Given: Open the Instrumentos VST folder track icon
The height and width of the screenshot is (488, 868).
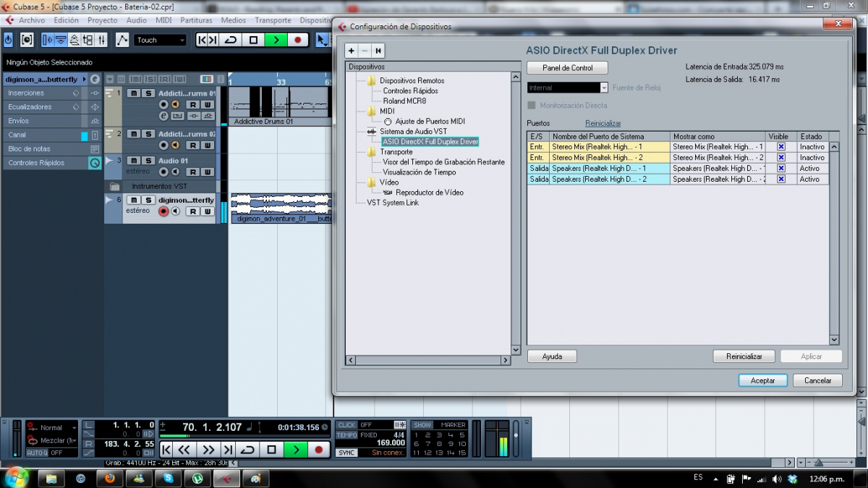Looking at the screenshot, I should [x=115, y=186].
